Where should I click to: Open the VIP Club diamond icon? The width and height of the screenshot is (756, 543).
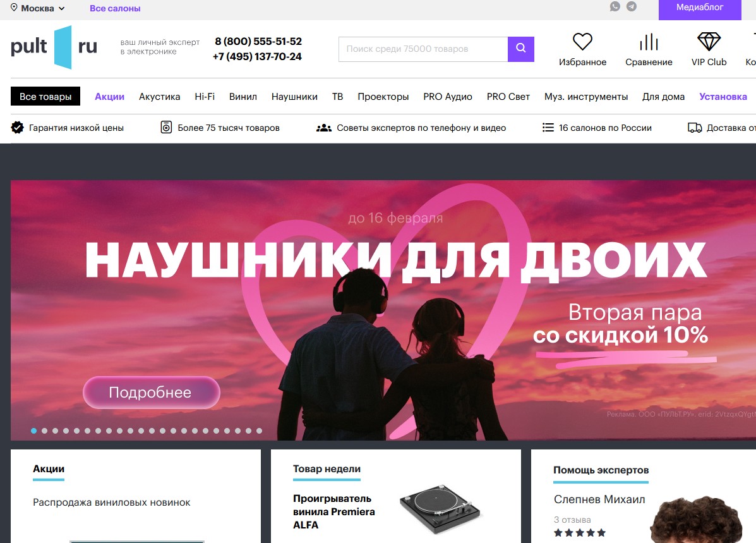[x=709, y=42]
